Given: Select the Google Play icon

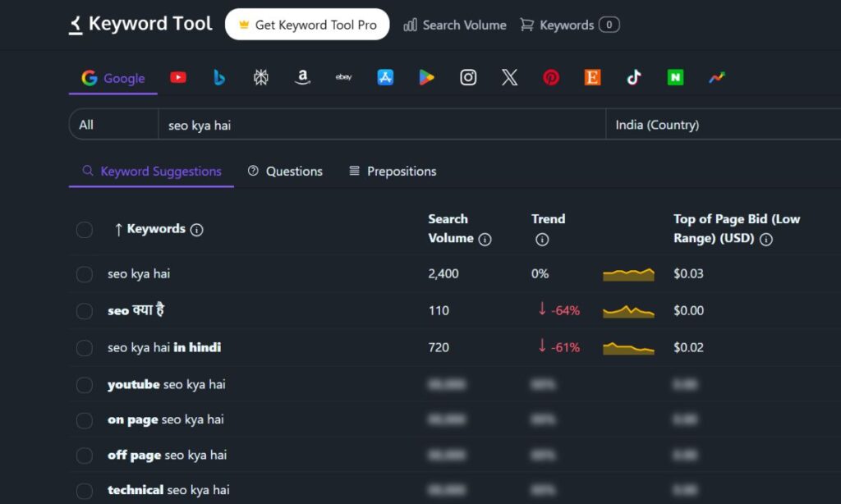Looking at the screenshot, I should coord(426,76).
